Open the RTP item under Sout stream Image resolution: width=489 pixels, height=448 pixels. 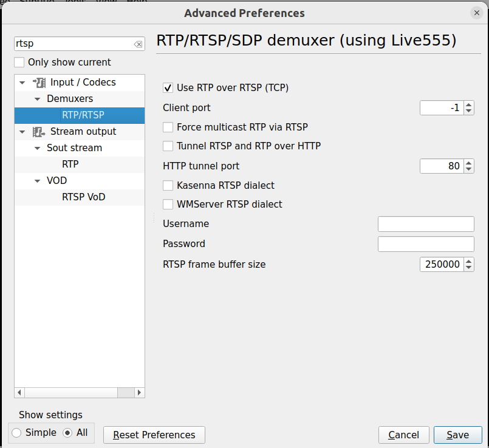tap(70, 164)
